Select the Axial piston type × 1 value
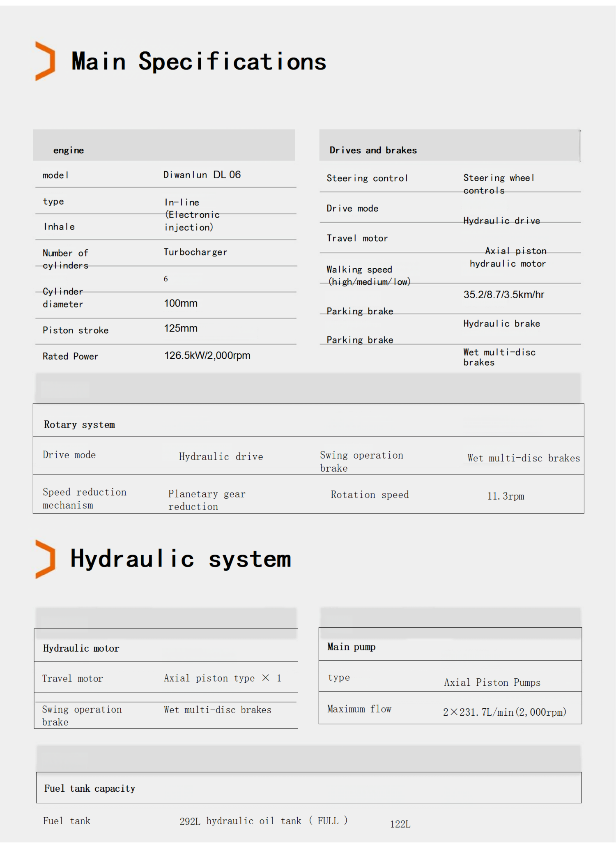Screen dimensions: 616x848 click(223, 678)
